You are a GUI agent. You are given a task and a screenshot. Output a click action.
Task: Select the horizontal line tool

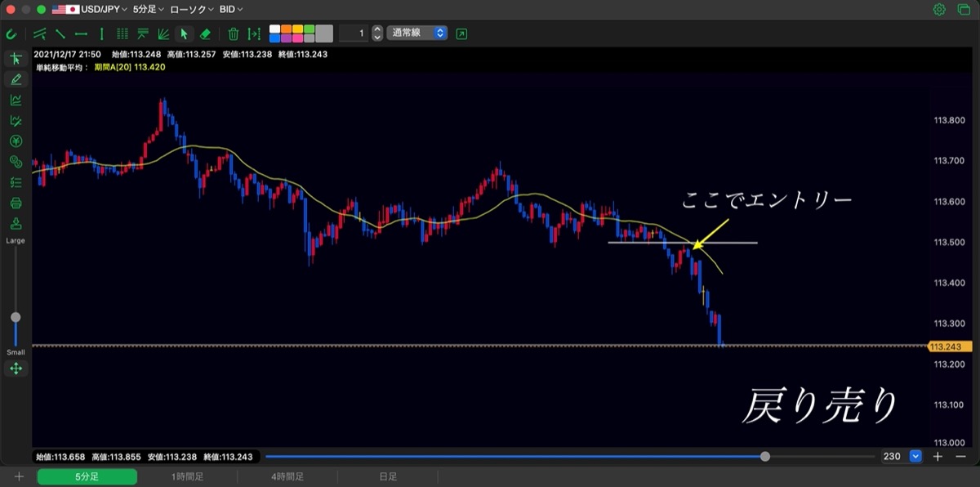coord(81,34)
